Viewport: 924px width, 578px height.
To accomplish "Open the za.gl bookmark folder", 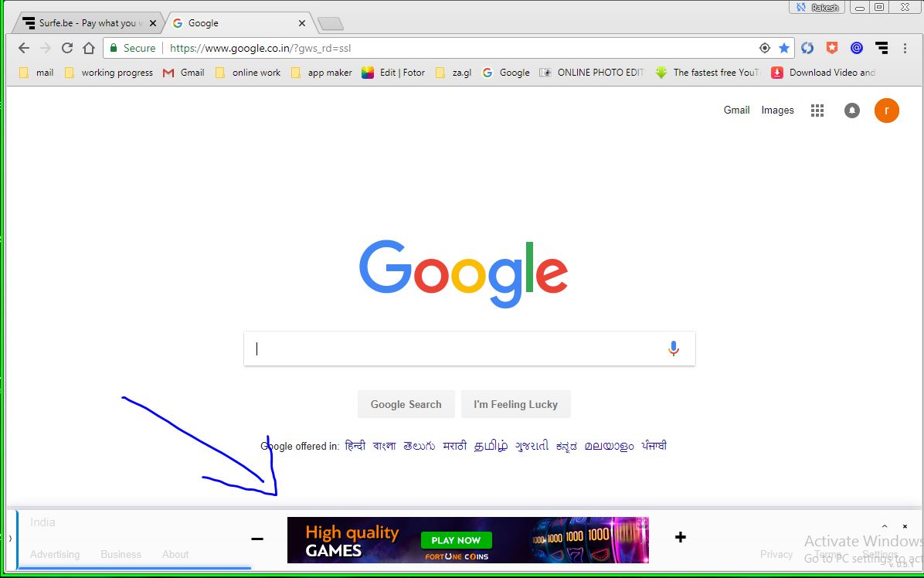I will click(454, 73).
